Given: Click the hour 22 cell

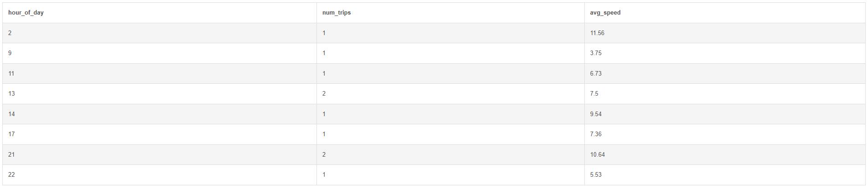Looking at the screenshot, I should tap(11, 175).
